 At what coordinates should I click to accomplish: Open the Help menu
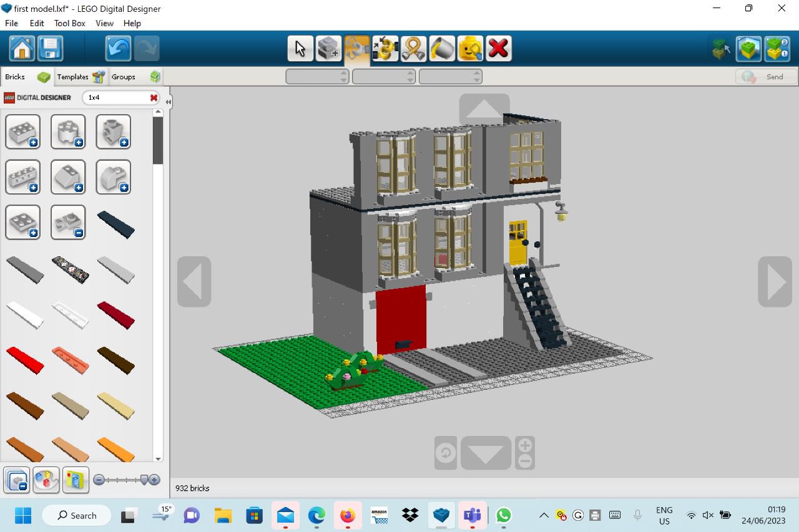pyautogui.click(x=132, y=23)
